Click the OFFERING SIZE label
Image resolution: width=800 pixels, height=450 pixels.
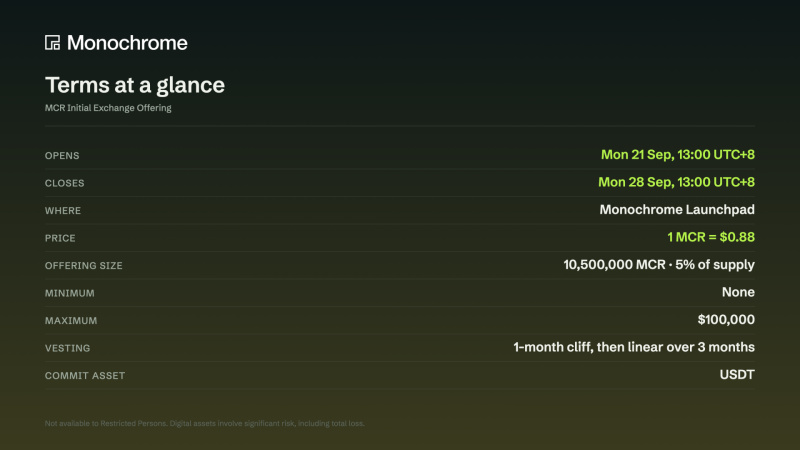(84, 266)
